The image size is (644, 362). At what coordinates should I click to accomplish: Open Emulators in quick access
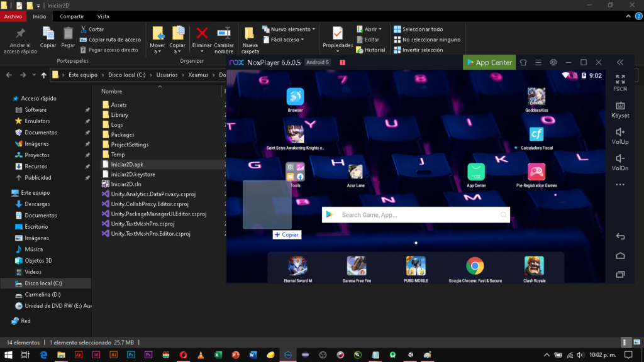click(x=37, y=121)
